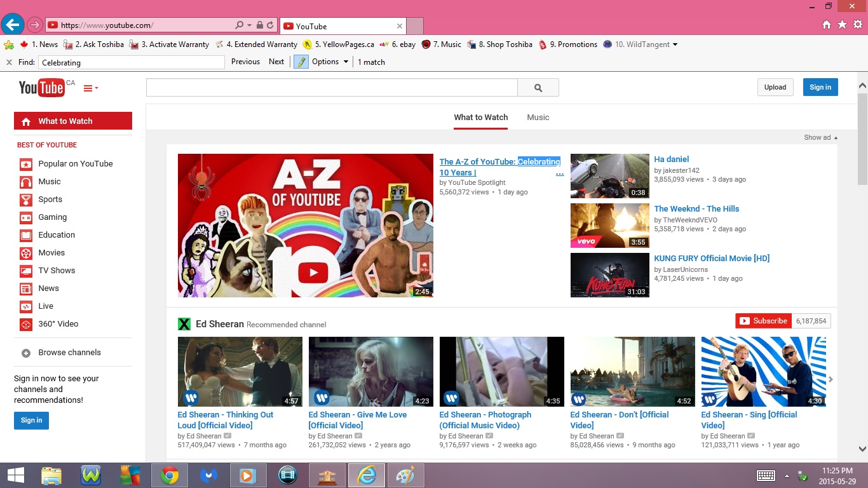Open the KUNG FURY Official Movie link
This screenshot has height=488, width=868.
712,259
